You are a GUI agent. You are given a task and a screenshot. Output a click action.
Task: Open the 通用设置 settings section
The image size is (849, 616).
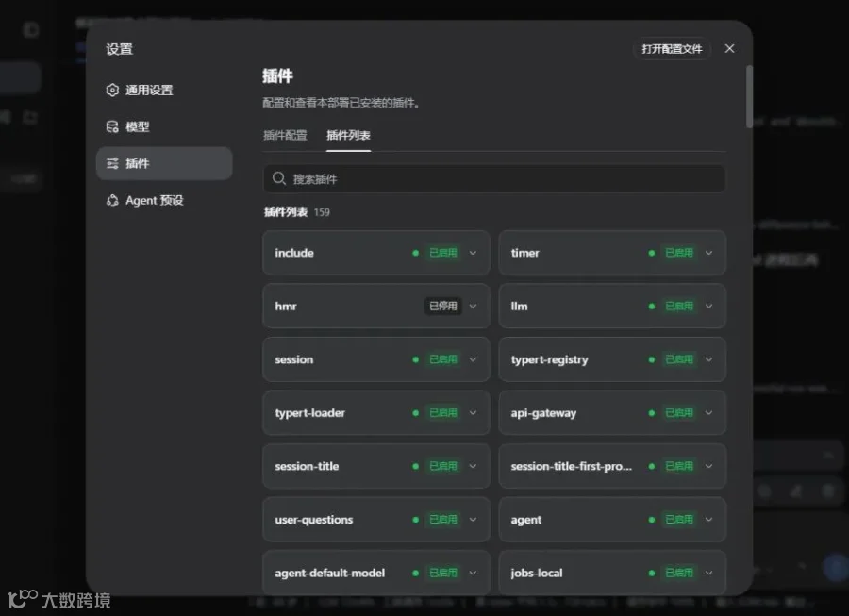(x=164, y=90)
